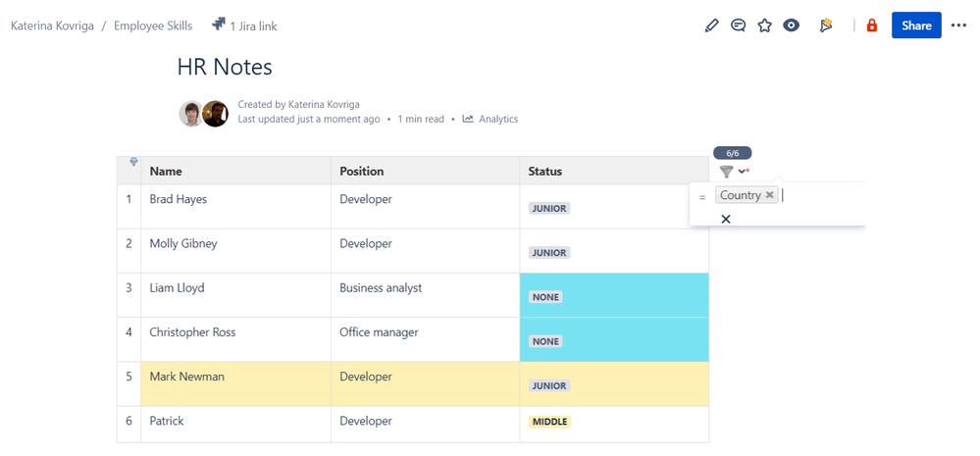Go to Katerina Kovriga breadcrumb
The image size is (980, 456).
click(x=52, y=25)
